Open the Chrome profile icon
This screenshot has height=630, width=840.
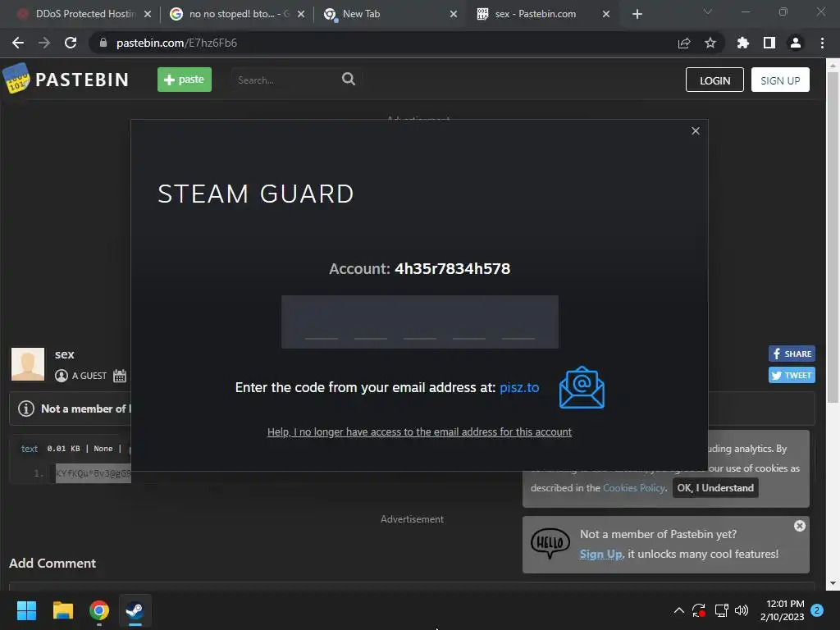[796, 43]
